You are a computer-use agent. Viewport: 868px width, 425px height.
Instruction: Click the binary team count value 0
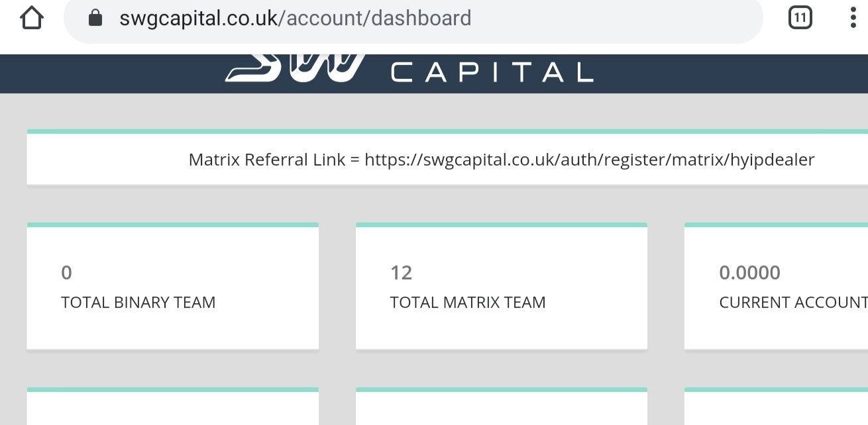click(66, 273)
